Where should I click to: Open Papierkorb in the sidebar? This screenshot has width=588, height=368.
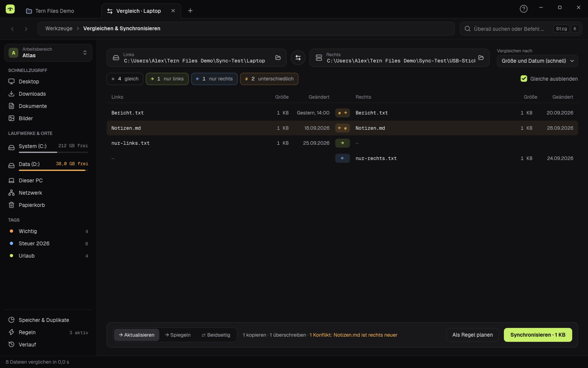48,205
